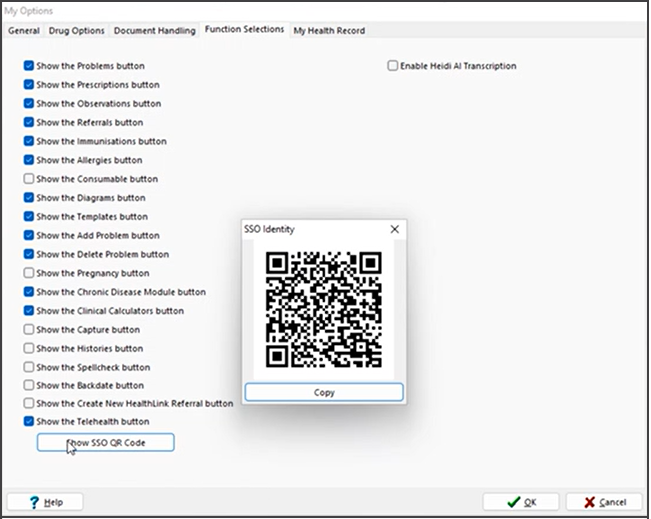The image size is (651, 519).
Task: Cancel the My Options dialog
Action: click(x=604, y=502)
